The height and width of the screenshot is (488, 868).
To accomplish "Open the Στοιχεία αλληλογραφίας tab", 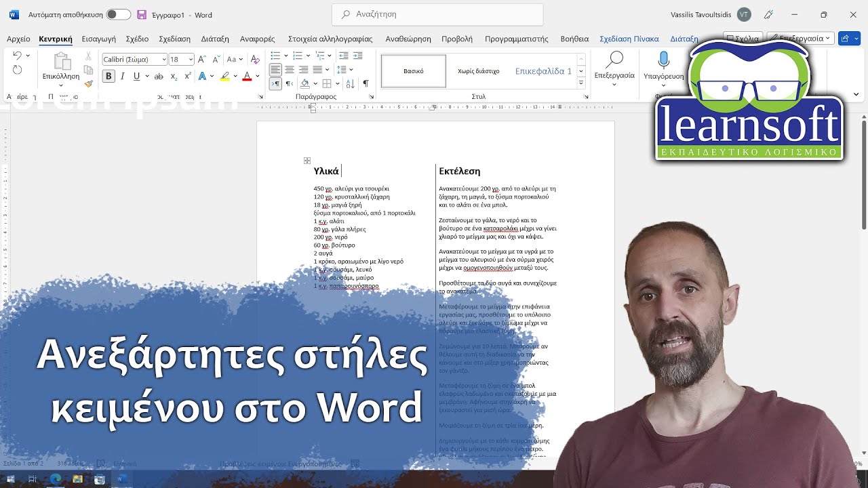I will tap(330, 39).
